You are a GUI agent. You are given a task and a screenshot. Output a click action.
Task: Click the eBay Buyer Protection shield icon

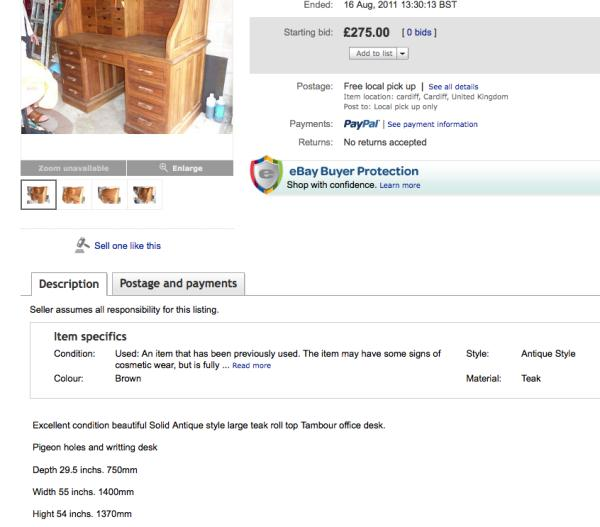[266, 174]
